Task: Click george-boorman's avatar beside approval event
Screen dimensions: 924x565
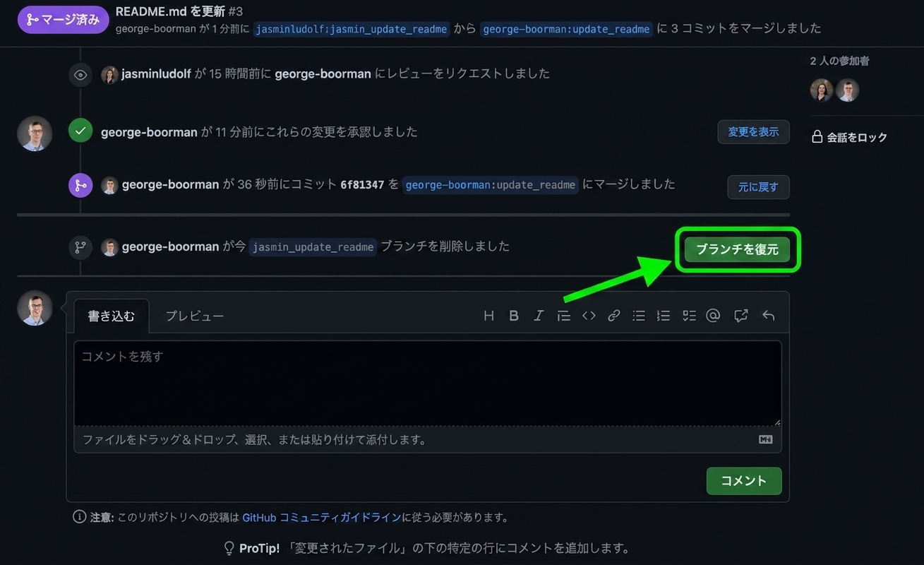Action: coord(35,133)
